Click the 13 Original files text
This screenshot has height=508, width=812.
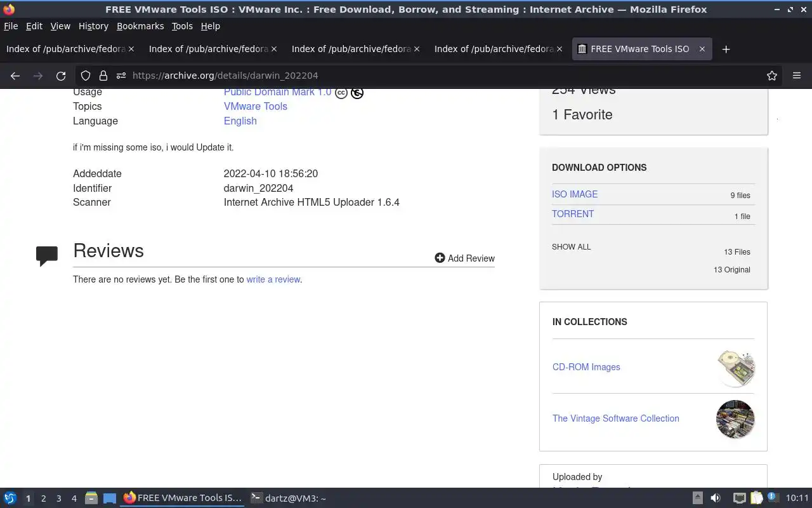coord(732,270)
